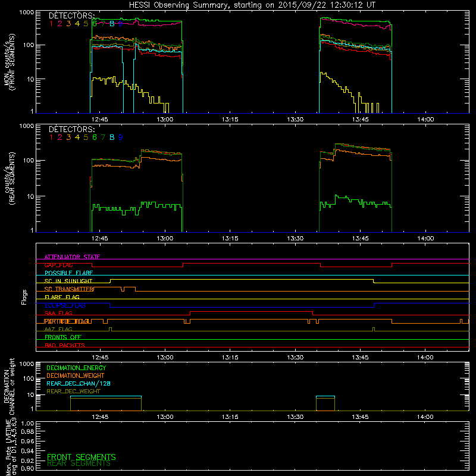Click magenta detector '2' in rear segments legend
This screenshot has width=476, height=476.
(60, 137)
